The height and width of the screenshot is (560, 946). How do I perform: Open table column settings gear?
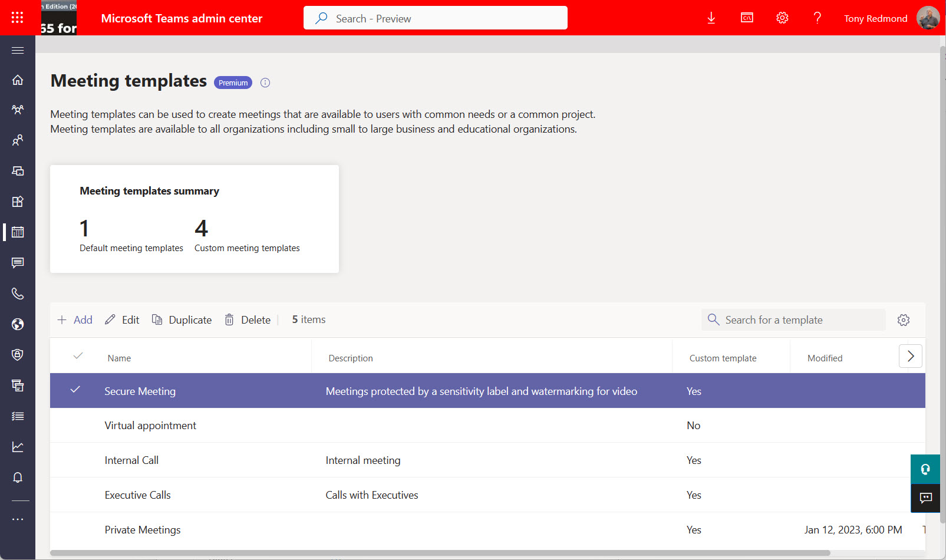(x=903, y=320)
